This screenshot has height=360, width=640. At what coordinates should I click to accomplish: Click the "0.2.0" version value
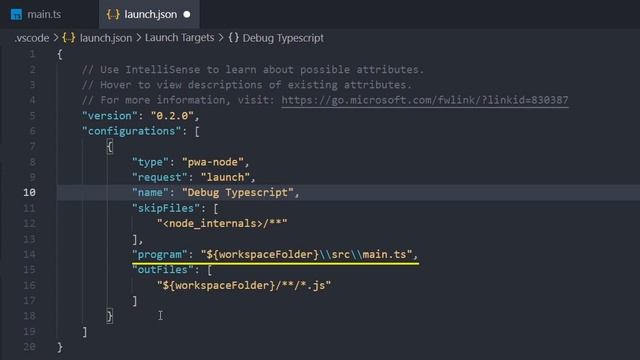(x=172, y=116)
